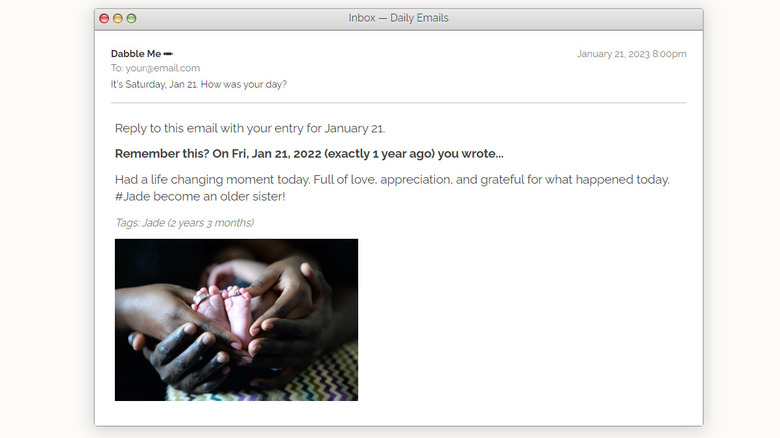Select the Dabble Me sender name
780x438 pixels.
click(x=136, y=54)
